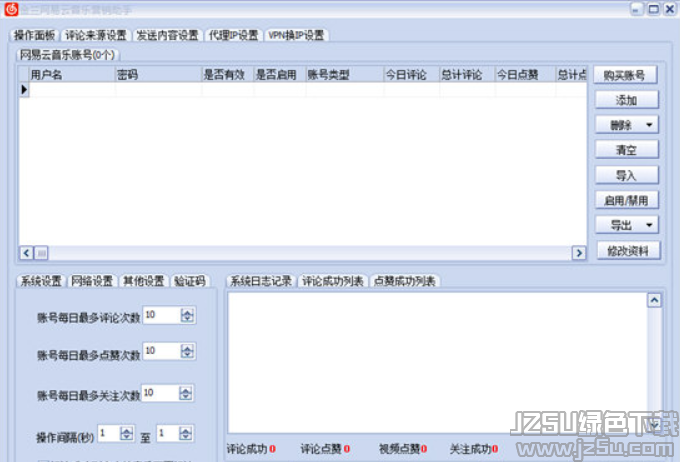680x462 pixels.
Task: Click the 密码 column header
Action: coord(159,75)
